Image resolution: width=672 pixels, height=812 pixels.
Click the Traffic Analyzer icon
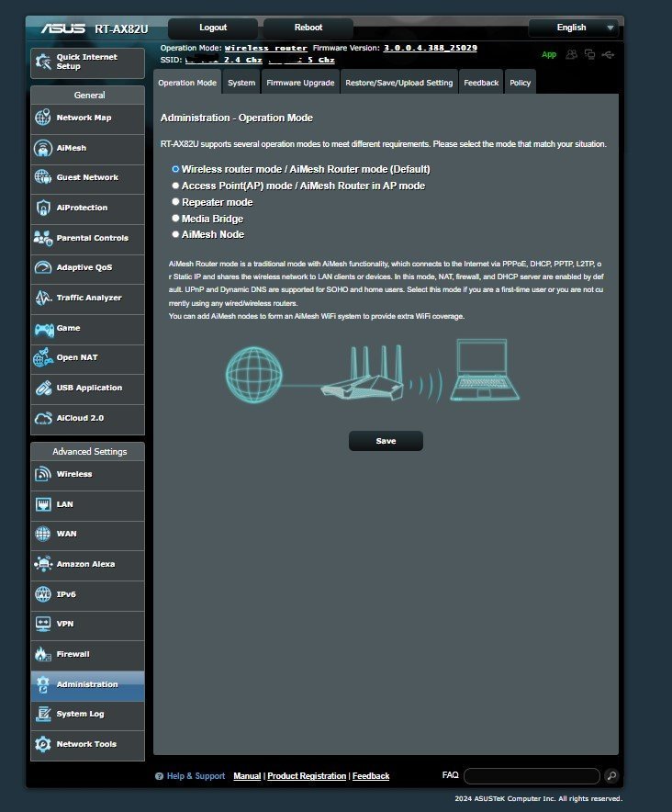click(x=43, y=298)
